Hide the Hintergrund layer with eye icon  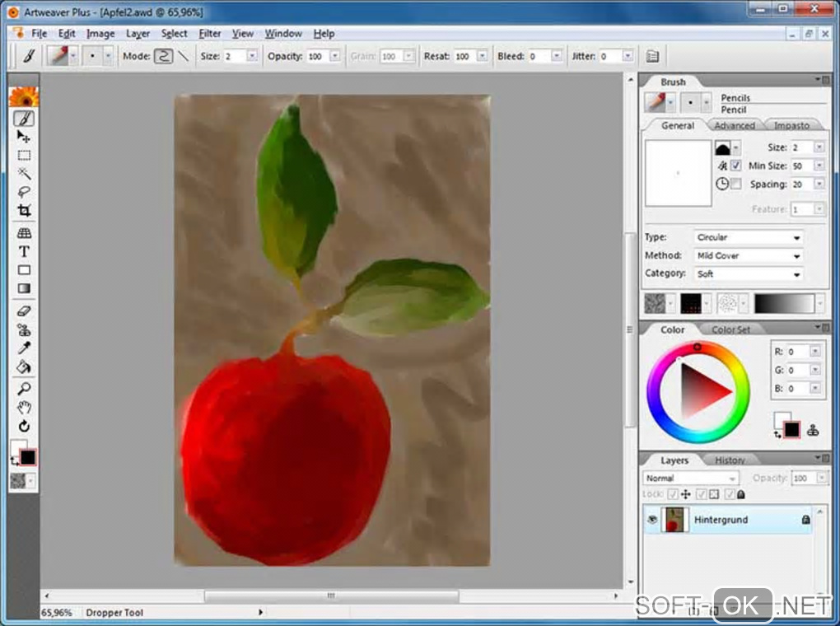652,520
